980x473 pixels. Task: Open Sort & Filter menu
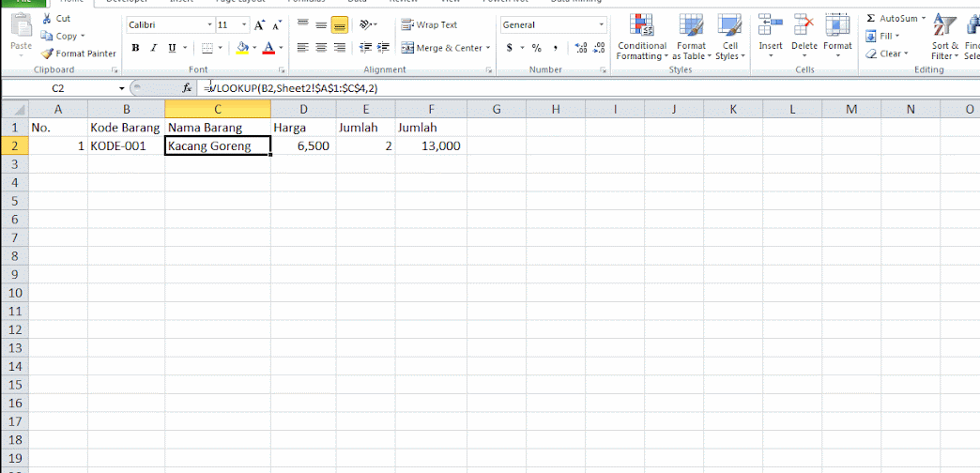pos(944,37)
